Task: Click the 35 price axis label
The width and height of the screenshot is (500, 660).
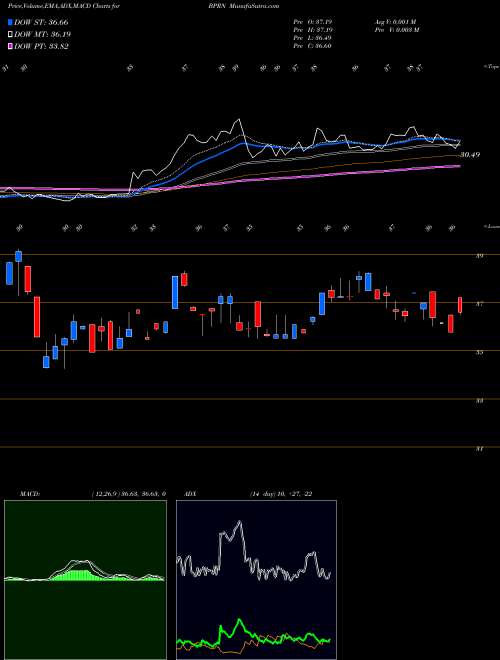Action: pos(479,352)
